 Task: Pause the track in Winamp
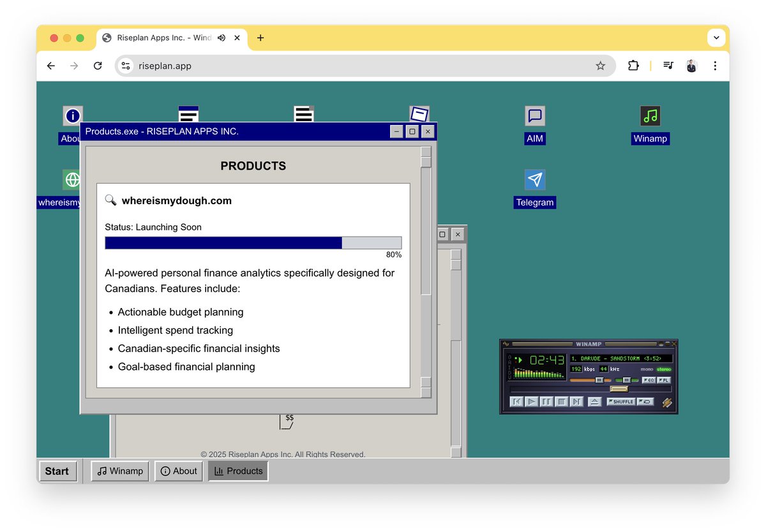(x=546, y=401)
